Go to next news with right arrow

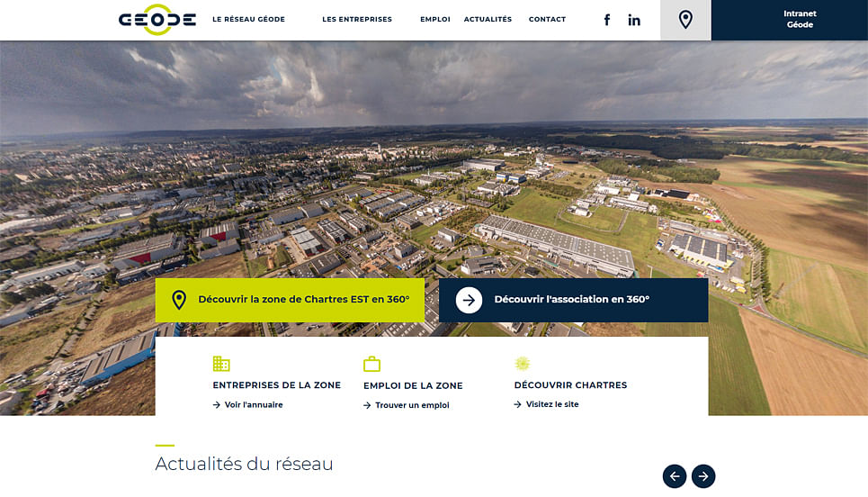point(703,476)
